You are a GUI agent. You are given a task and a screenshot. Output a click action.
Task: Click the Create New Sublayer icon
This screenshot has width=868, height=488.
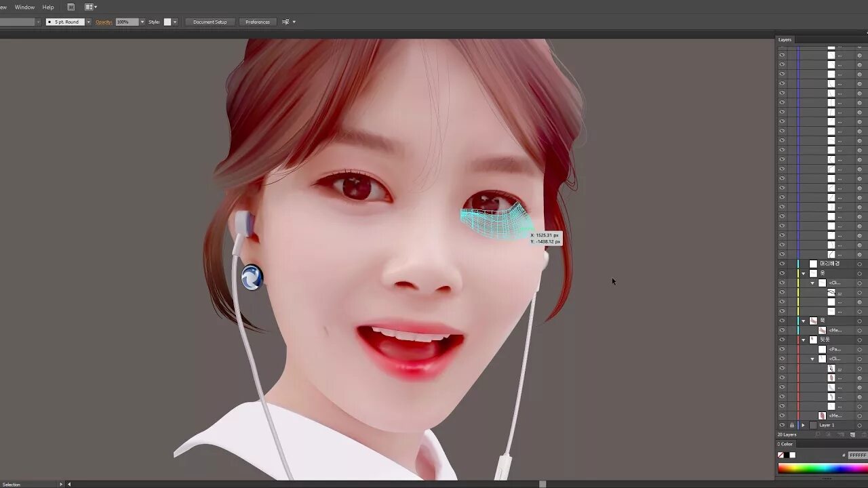[841, 434]
